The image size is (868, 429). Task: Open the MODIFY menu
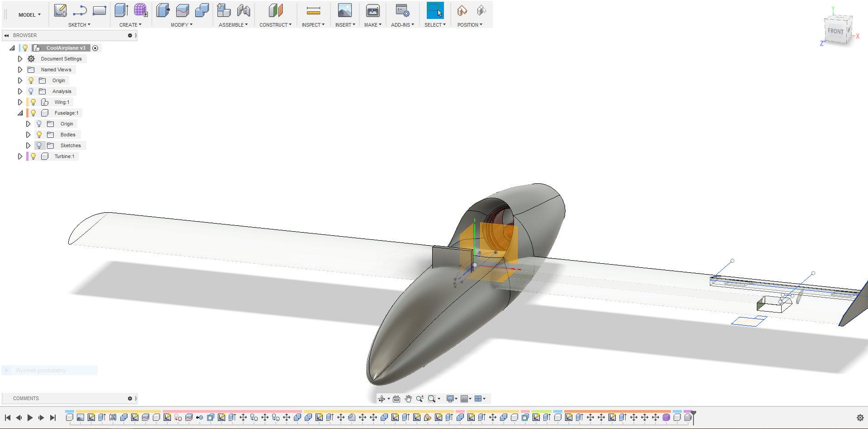pyautogui.click(x=181, y=25)
